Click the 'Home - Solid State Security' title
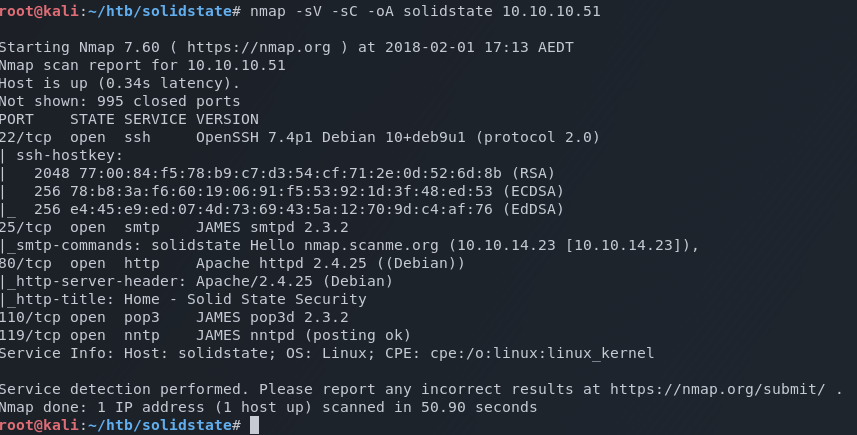The height and width of the screenshot is (435, 857). click(254, 299)
